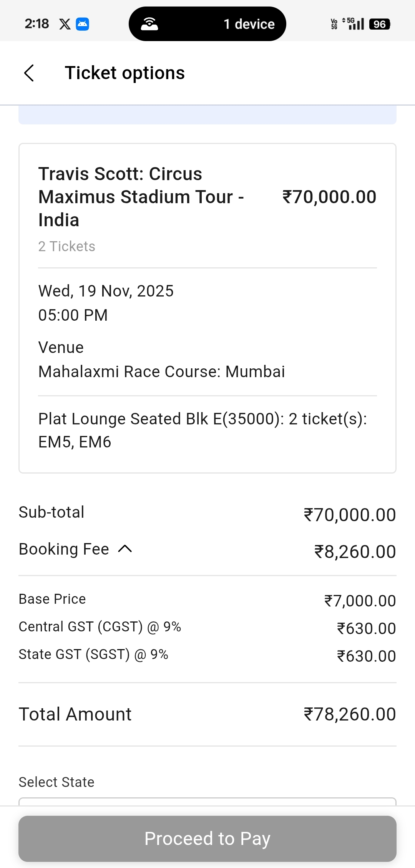This screenshot has width=415, height=868.
Task: Tap the Vo 5G network icon
Action: (x=334, y=24)
